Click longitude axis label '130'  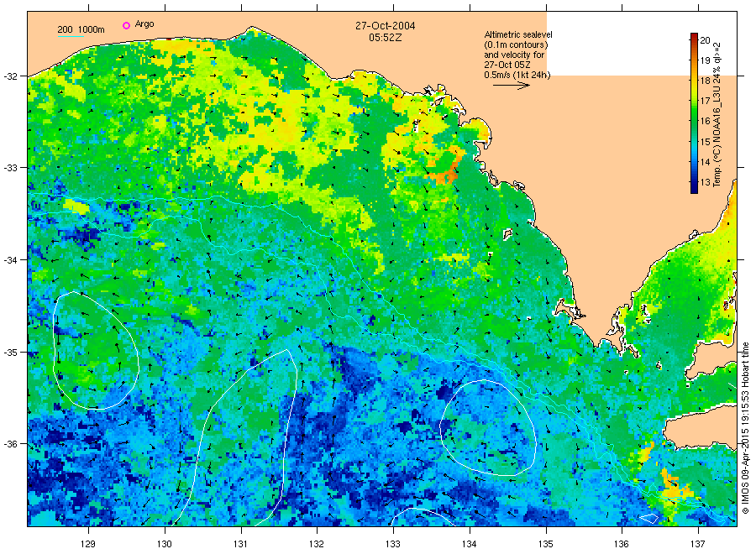[165, 544]
